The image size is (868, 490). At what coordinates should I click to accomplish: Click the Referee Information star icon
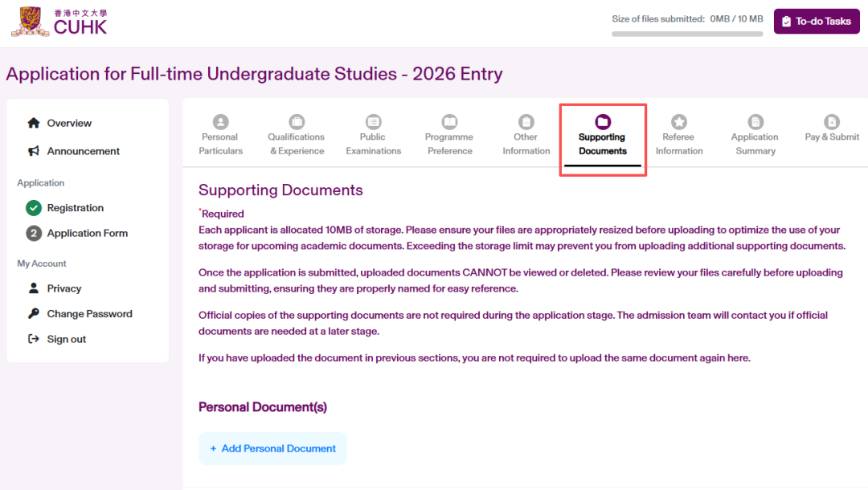[679, 122]
